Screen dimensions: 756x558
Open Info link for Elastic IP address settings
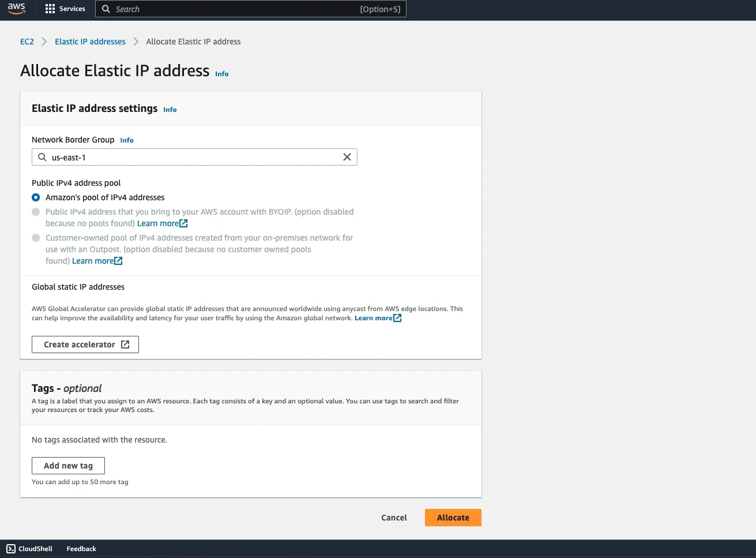coord(170,110)
